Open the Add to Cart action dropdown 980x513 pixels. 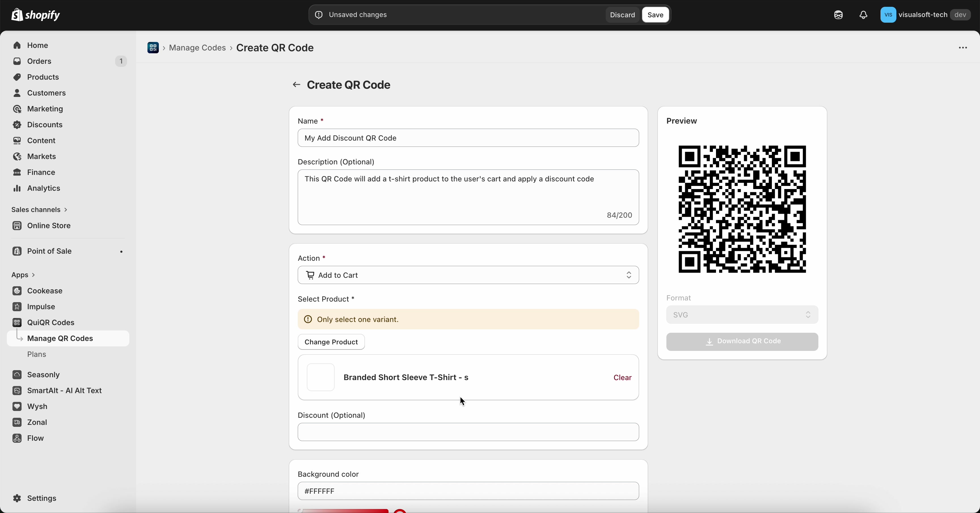(x=468, y=275)
